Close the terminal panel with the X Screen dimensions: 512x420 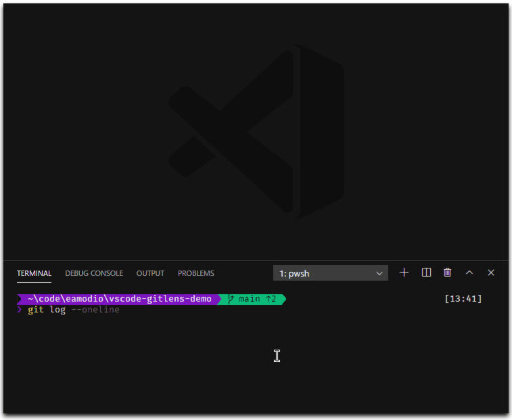tap(491, 273)
